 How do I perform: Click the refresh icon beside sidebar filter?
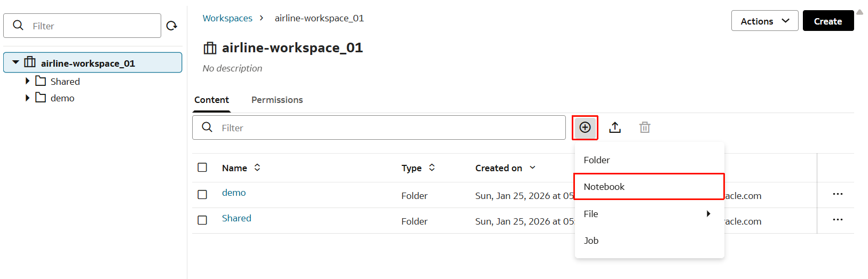[x=171, y=26]
